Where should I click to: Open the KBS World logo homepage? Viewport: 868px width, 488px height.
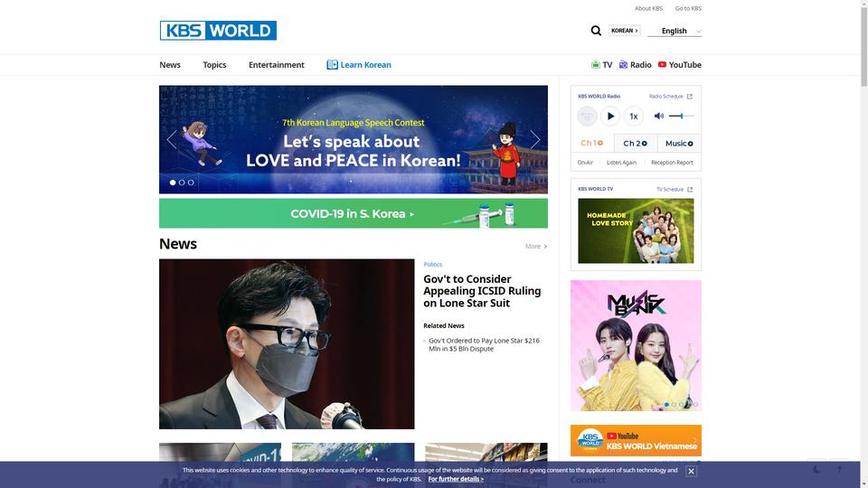(x=218, y=31)
